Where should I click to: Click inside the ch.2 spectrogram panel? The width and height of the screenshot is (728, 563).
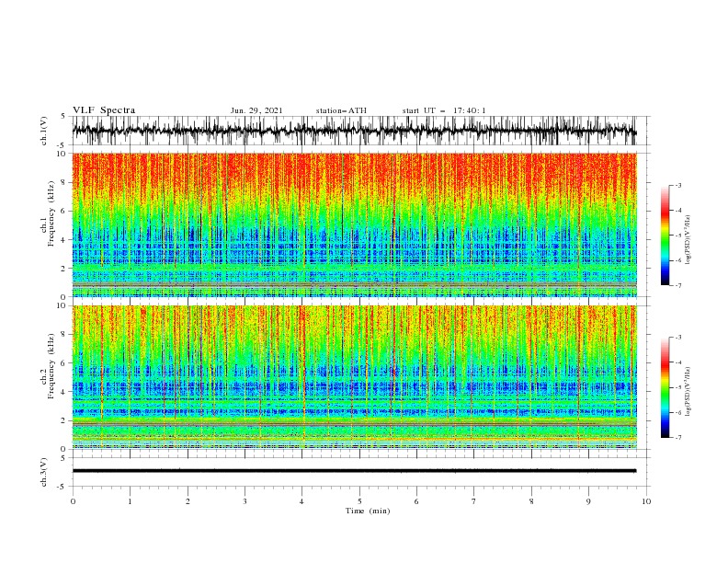pos(354,377)
